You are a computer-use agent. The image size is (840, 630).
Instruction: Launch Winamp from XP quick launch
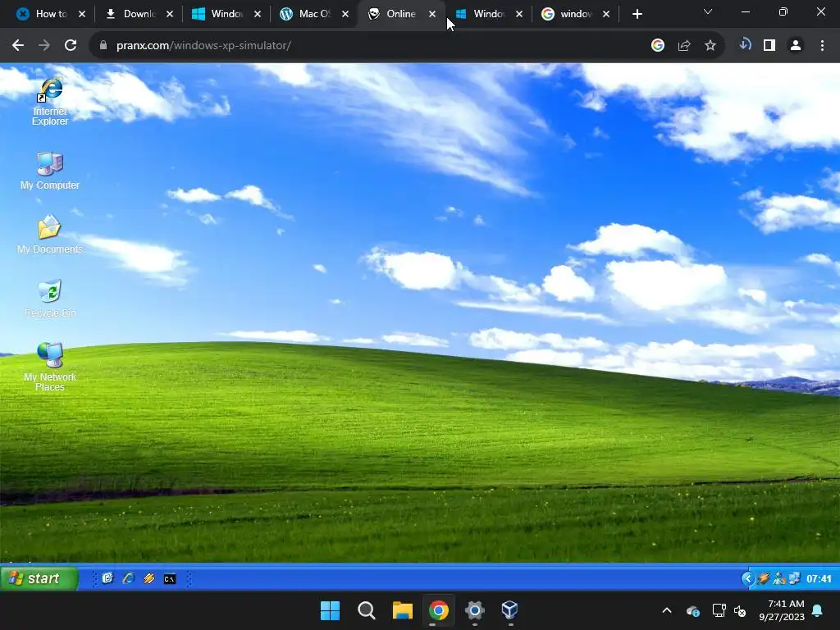click(x=149, y=578)
